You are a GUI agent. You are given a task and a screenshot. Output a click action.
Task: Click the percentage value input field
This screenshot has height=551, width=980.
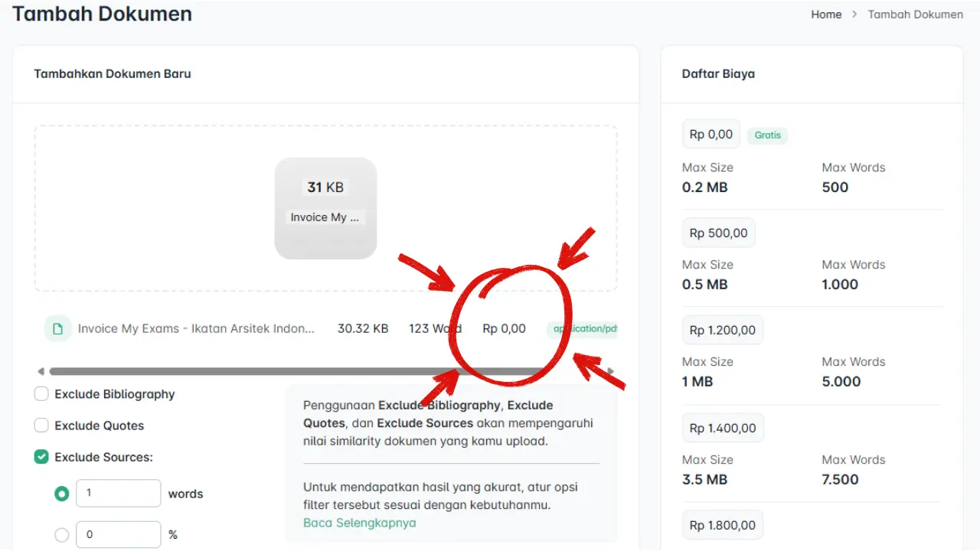click(118, 534)
